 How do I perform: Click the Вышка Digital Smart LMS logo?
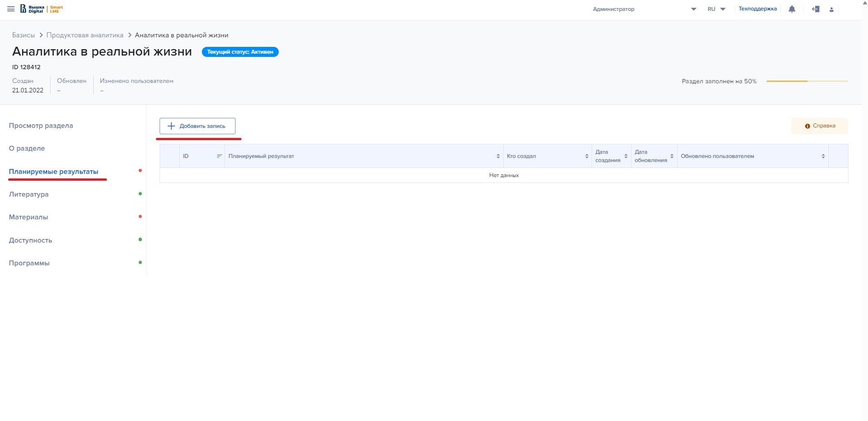pos(42,9)
